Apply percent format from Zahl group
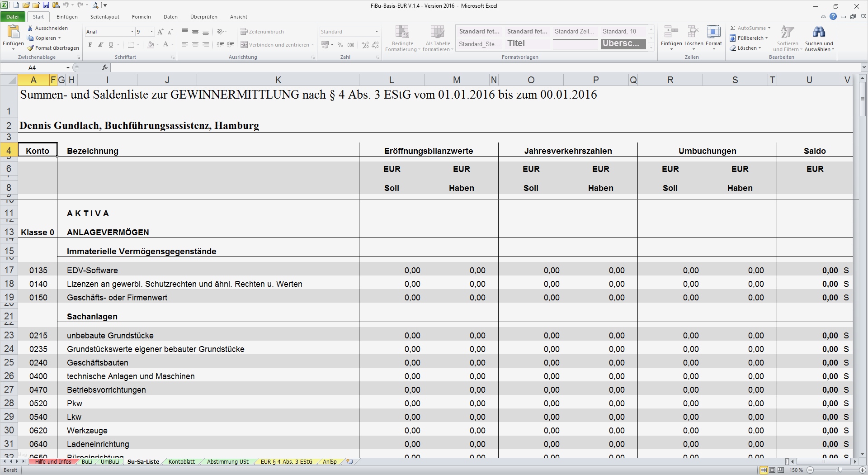The height and width of the screenshot is (475, 868). [340, 45]
